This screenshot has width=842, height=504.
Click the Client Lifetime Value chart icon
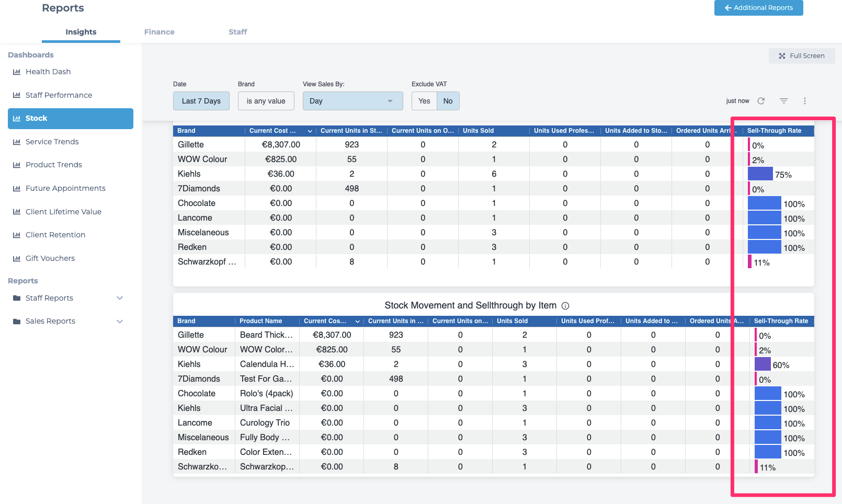point(17,212)
